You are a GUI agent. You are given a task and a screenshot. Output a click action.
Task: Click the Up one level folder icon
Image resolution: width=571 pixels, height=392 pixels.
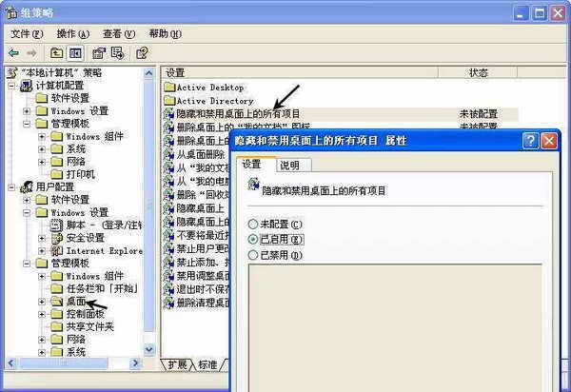(56, 52)
